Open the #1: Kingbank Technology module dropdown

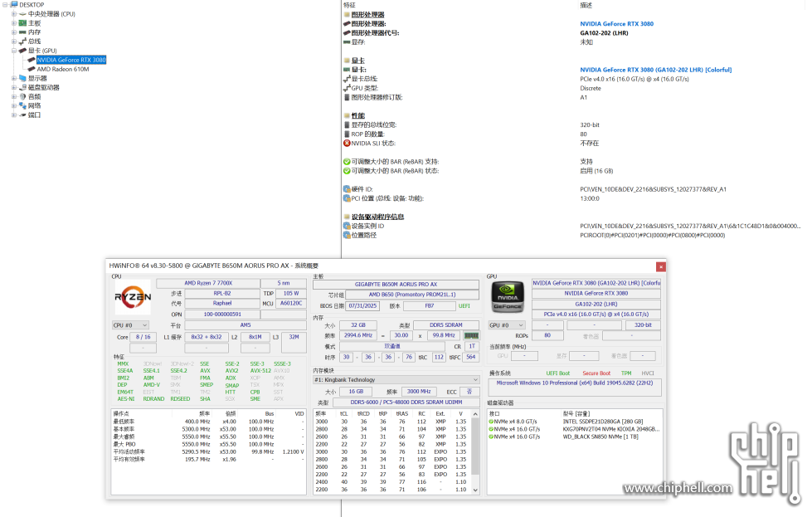click(x=396, y=380)
